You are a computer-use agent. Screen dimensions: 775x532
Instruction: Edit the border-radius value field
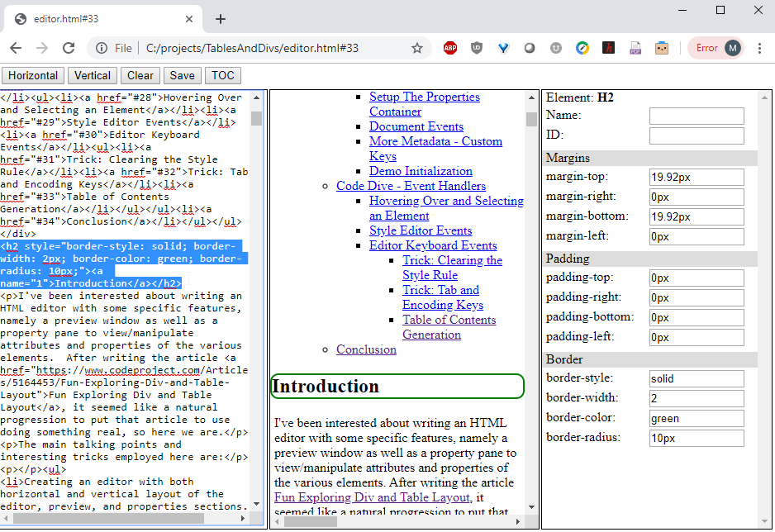point(697,438)
